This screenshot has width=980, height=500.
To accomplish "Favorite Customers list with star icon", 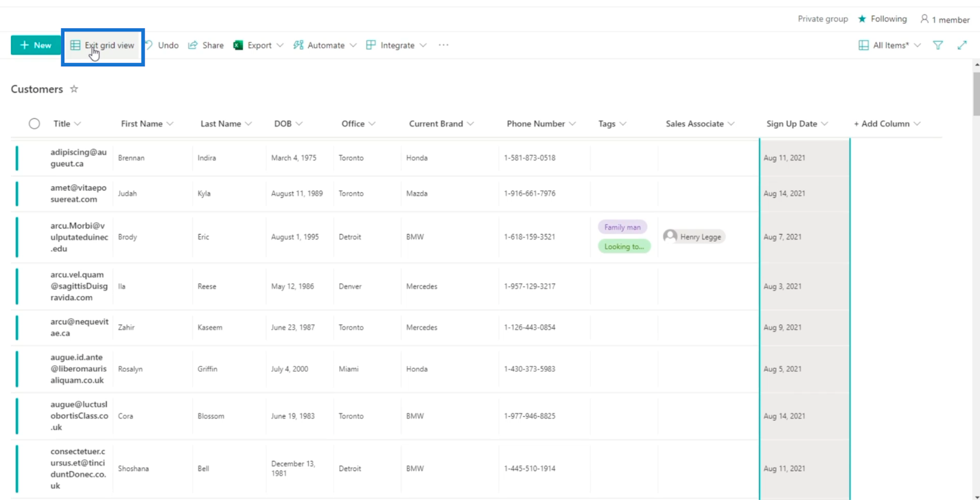I will point(74,89).
